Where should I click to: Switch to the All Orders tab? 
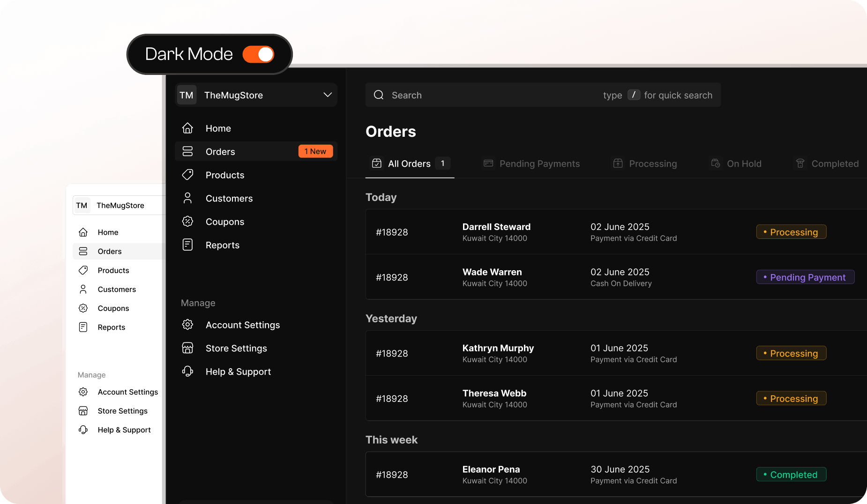pyautogui.click(x=410, y=163)
